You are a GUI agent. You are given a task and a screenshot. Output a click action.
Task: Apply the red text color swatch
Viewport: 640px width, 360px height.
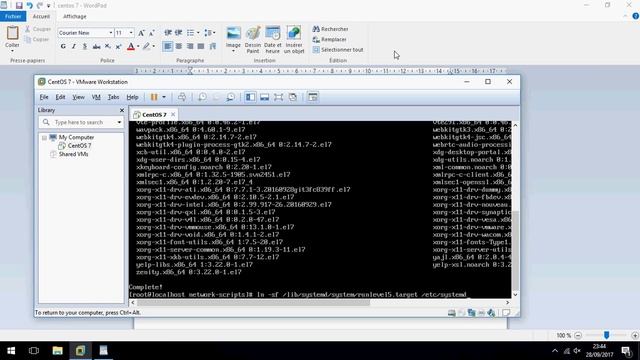131,47
